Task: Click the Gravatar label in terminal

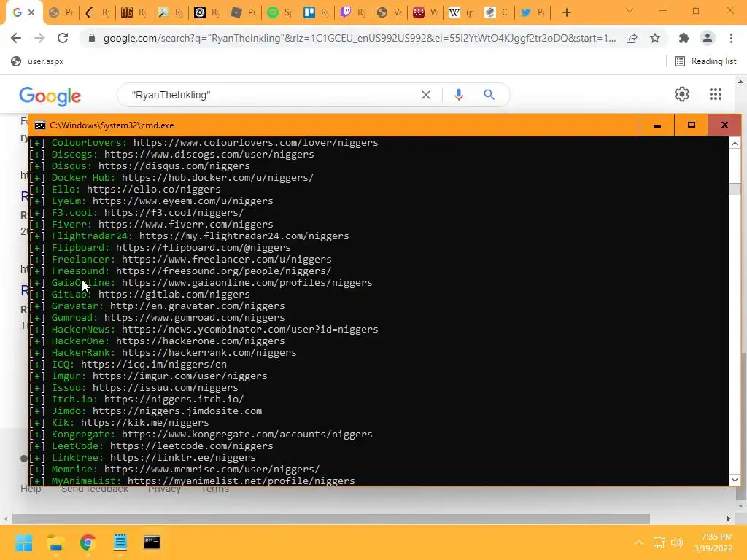Action: click(77, 306)
